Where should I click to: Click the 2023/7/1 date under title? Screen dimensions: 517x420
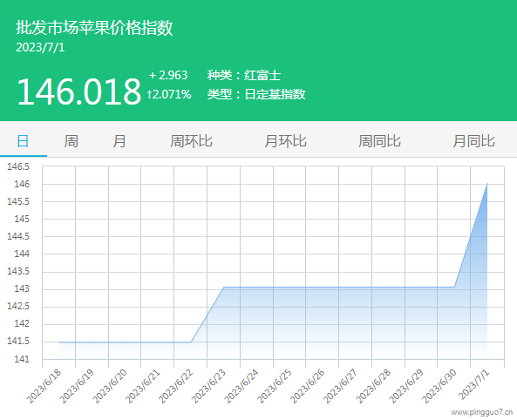point(40,47)
